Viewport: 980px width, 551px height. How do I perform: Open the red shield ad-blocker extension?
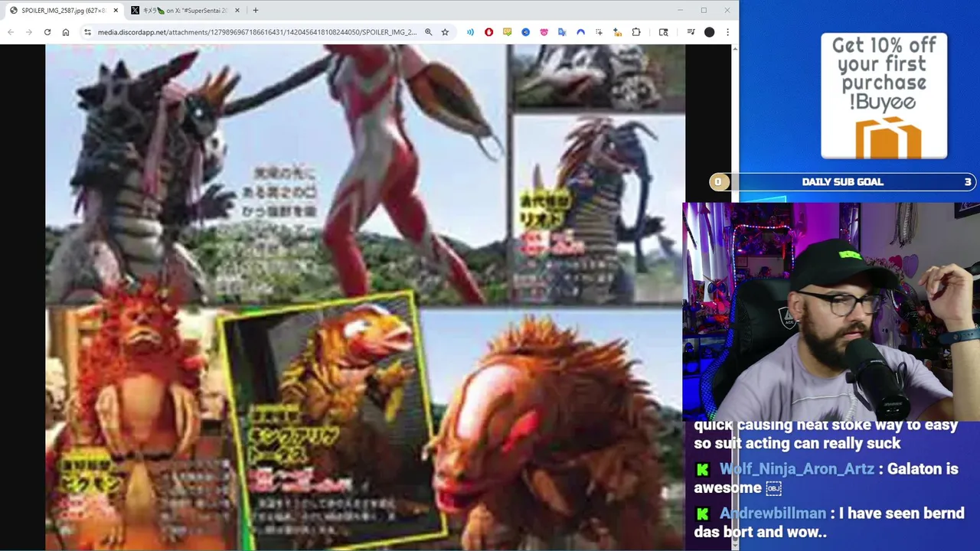pyautogui.click(x=489, y=32)
